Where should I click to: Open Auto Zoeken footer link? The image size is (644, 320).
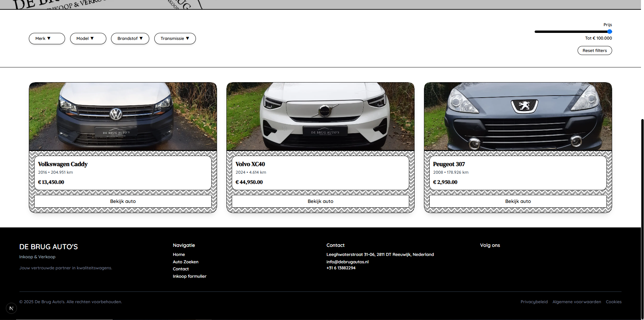(x=185, y=262)
